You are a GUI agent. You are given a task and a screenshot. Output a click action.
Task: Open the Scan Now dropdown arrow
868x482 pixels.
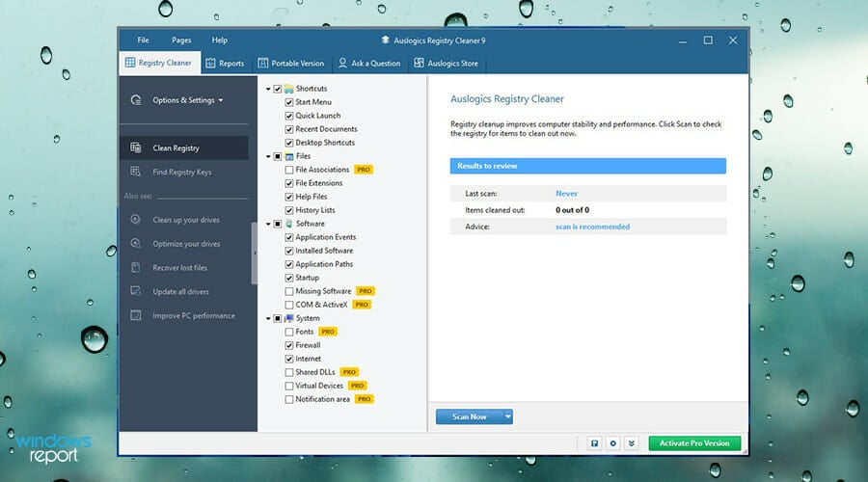coord(507,416)
